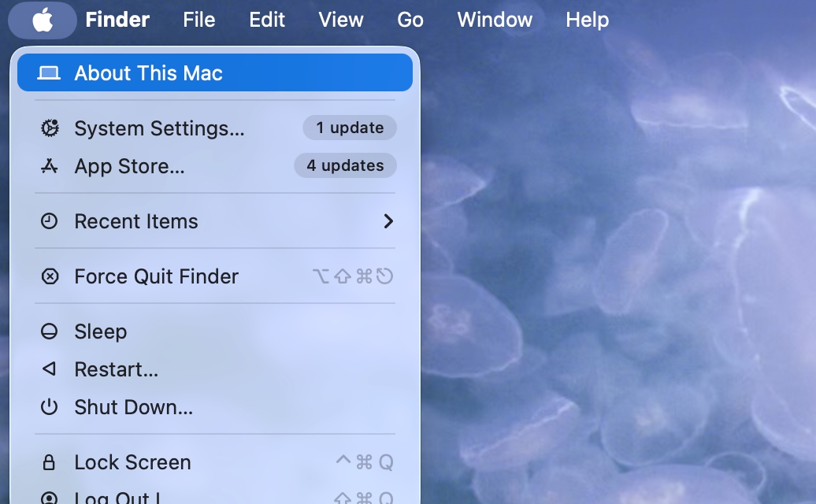Image resolution: width=816 pixels, height=504 pixels.
Task: Choose Force Quit Finder
Action: 215,276
